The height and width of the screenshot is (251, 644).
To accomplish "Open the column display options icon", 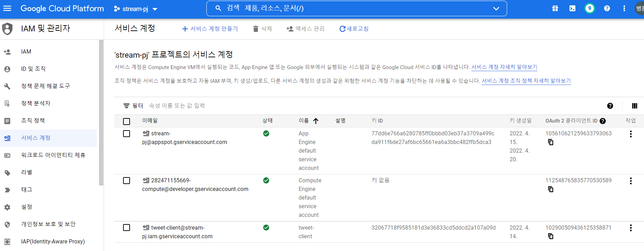I will point(634,106).
